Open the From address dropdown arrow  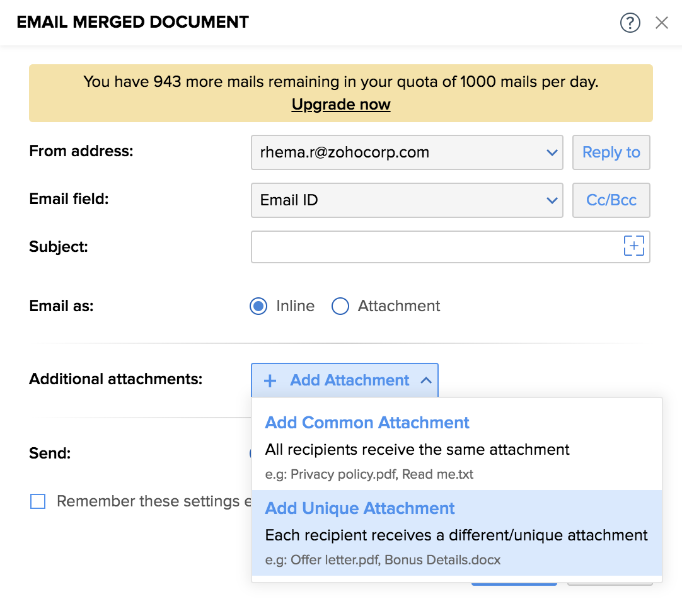click(x=552, y=152)
